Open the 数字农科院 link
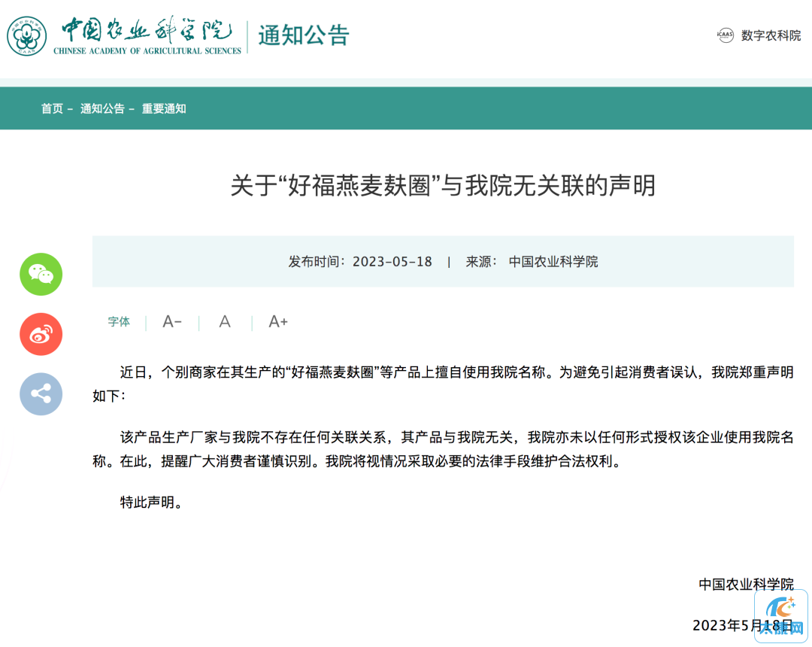The image size is (812, 647). [771, 35]
